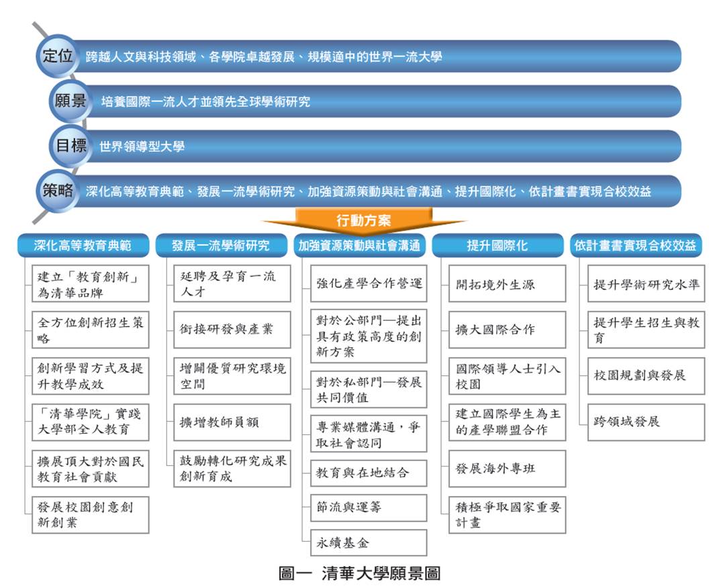Click the 策略 circle label
The width and height of the screenshot is (725, 588).
(x=58, y=191)
